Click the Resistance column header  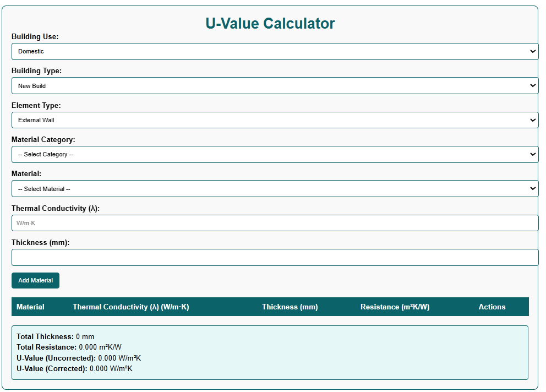click(x=396, y=307)
